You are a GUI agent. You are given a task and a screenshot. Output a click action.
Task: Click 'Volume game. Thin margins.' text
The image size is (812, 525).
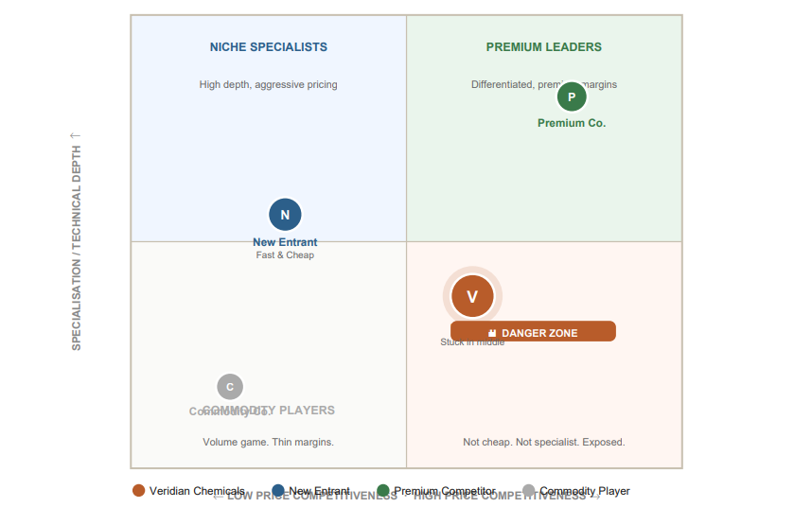pyautogui.click(x=269, y=442)
